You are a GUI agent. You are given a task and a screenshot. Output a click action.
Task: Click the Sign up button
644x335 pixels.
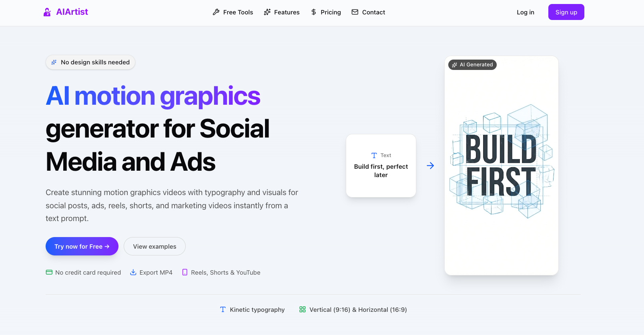[x=566, y=12]
